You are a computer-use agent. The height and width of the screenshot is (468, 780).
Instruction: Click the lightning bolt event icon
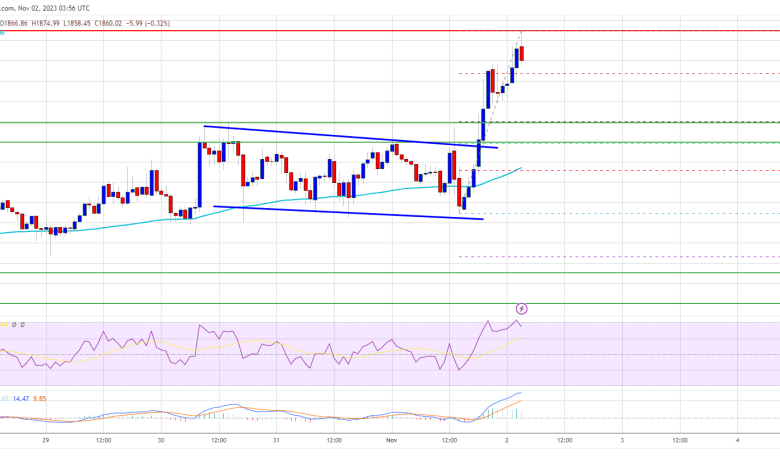[x=521, y=310]
